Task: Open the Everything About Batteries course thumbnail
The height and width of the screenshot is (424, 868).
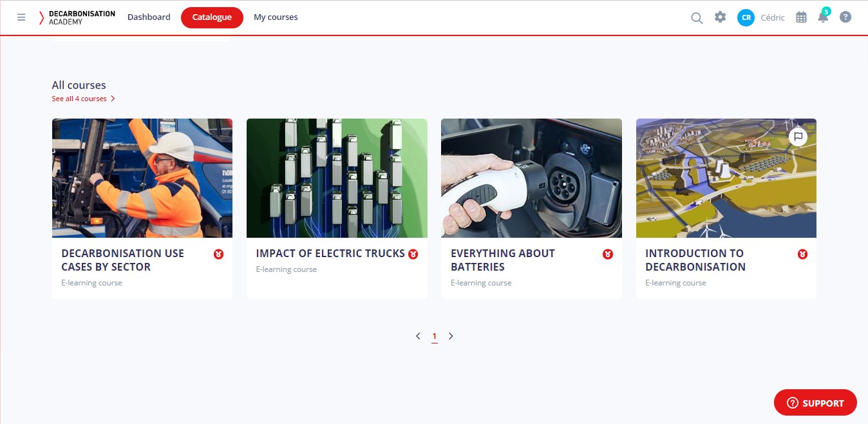Action: [531, 178]
